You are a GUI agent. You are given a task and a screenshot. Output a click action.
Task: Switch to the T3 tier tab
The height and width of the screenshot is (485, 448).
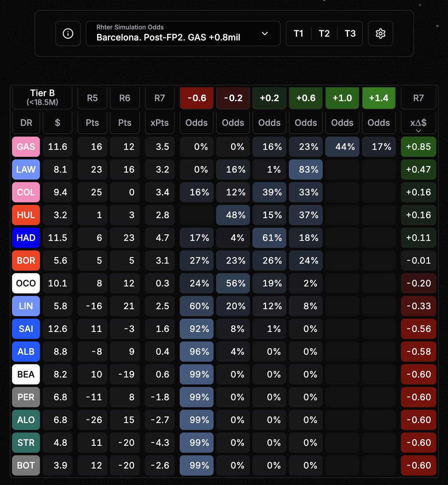(350, 34)
